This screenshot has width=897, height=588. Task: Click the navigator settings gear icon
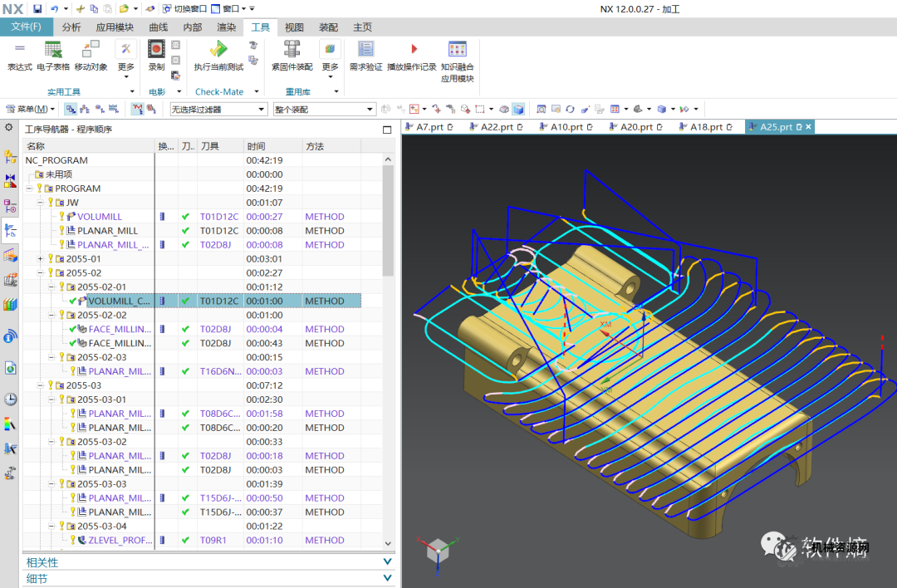tap(9, 128)
